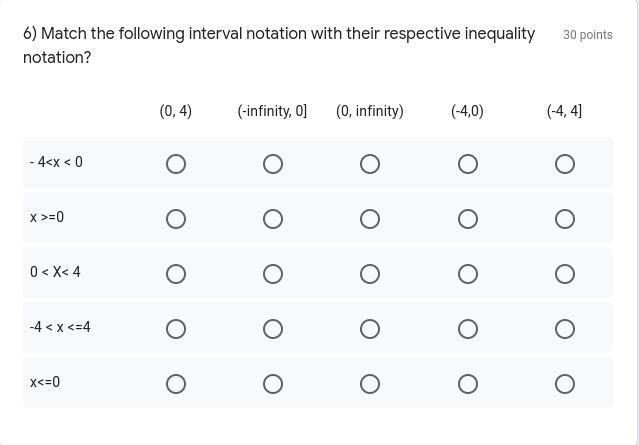
Task: Pick (0, infinity) for row x >=0
Action: [370, 219]
